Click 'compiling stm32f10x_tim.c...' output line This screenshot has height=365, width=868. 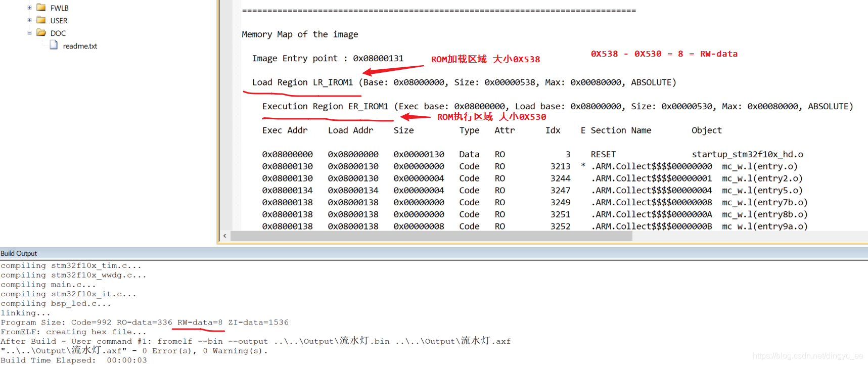point(71,265)
